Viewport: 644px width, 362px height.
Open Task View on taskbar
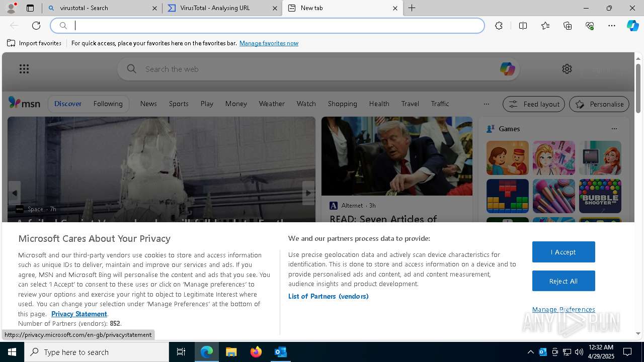point(181,352)
